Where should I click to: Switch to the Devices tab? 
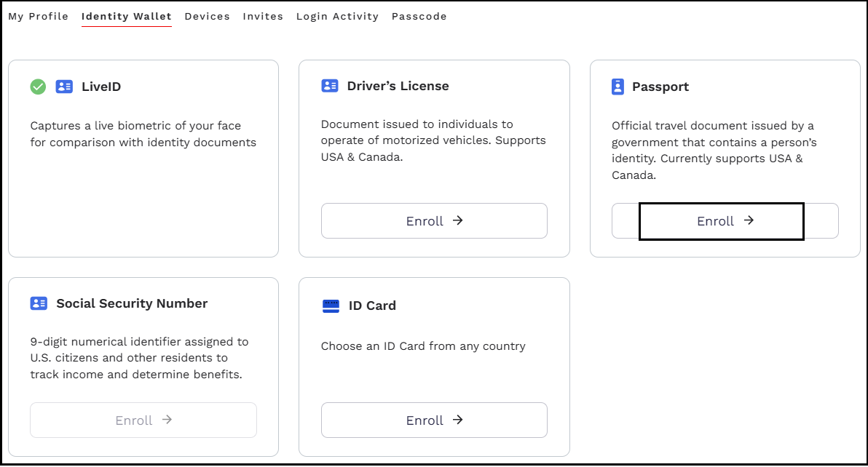tap(207, 16)
